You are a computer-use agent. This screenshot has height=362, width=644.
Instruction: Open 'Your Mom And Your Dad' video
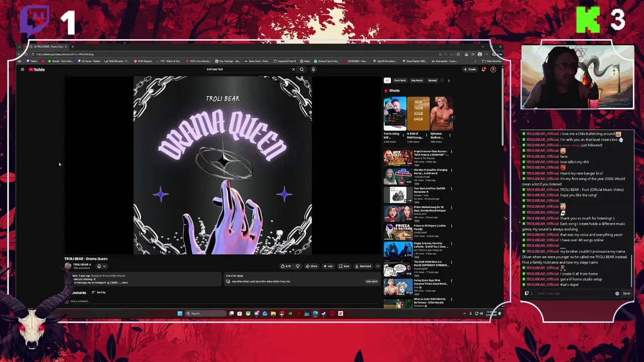coord(398,195)
